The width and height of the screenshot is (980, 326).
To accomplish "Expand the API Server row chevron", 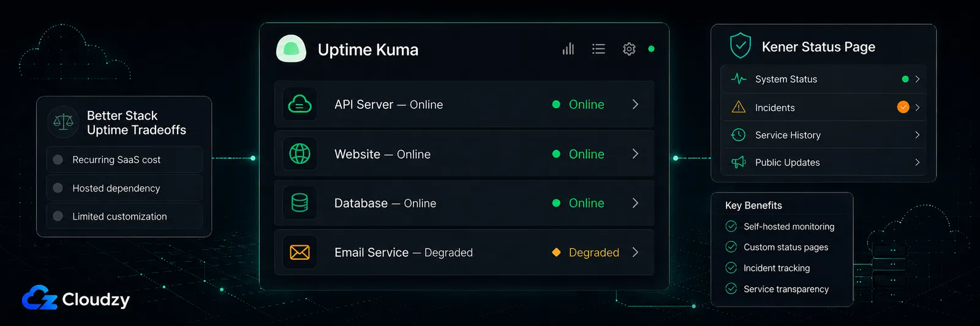I will tap(635, 105).
